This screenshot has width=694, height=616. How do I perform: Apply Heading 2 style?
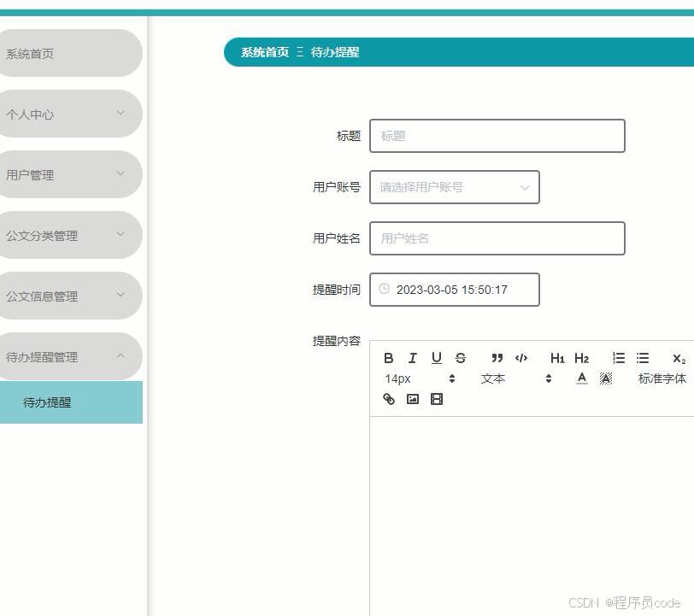[582, 358]
